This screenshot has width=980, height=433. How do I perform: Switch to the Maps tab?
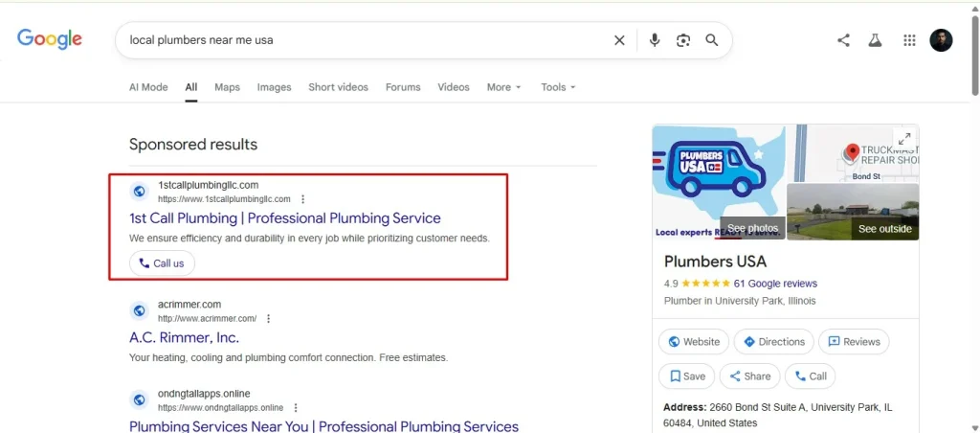tap(227, 87)
